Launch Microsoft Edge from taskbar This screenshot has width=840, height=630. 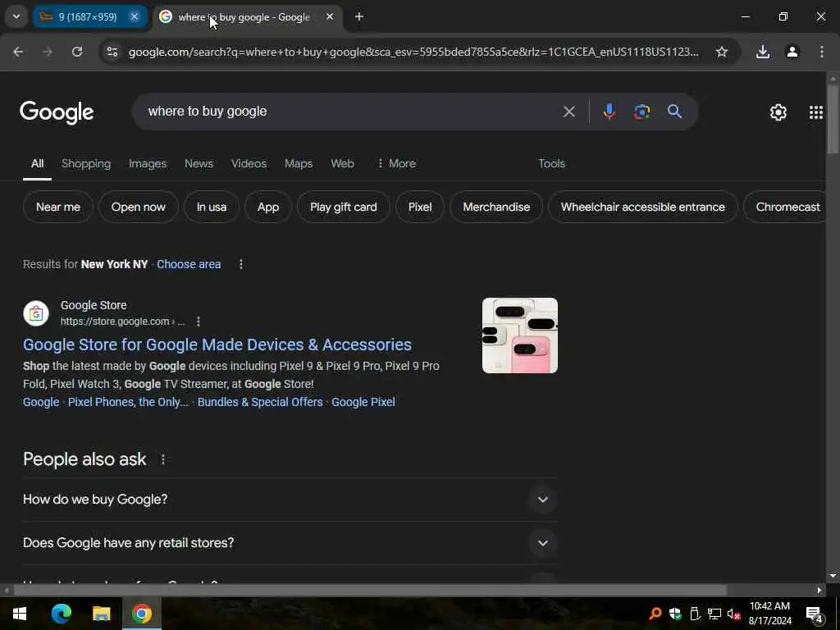61,614
